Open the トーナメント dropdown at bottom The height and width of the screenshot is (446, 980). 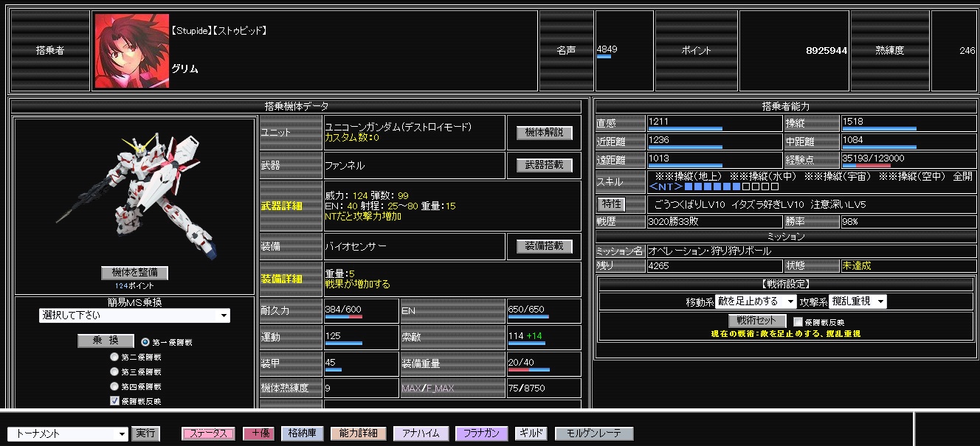point(68,434)
